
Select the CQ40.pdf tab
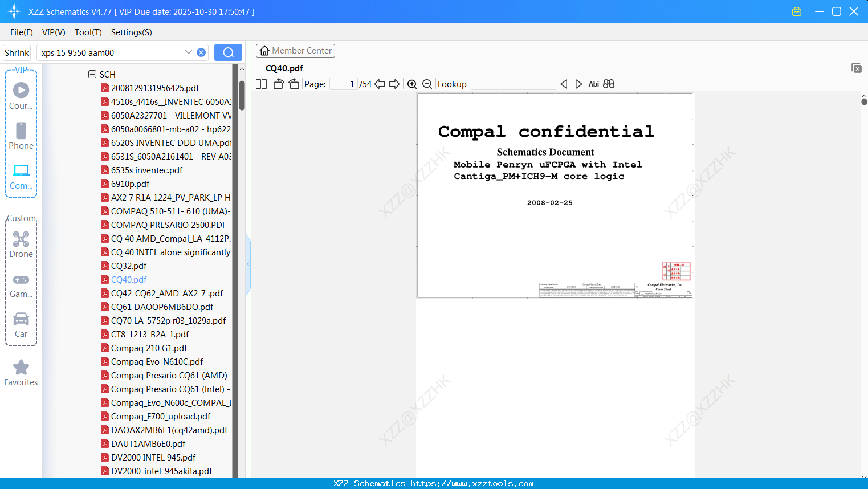(284, 68)
